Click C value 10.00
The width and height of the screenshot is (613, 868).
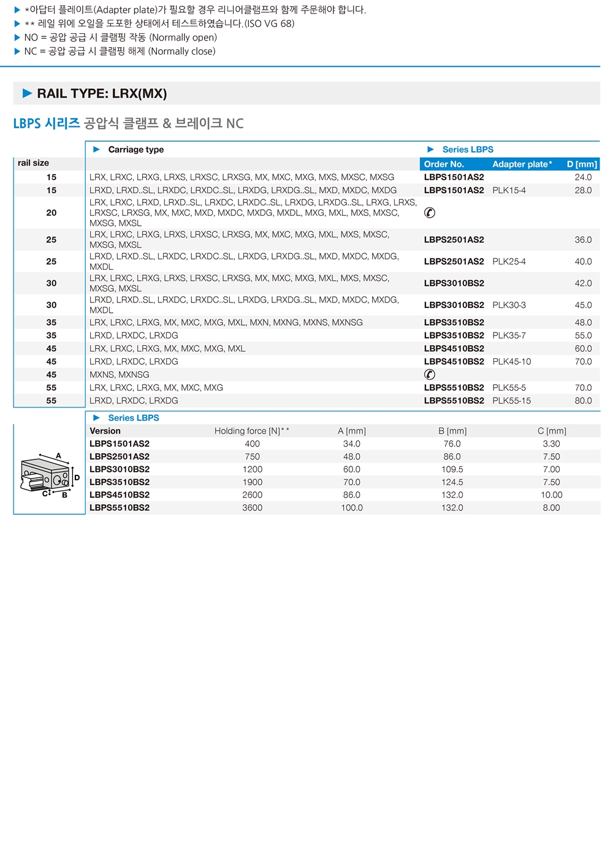coord(552,495)
